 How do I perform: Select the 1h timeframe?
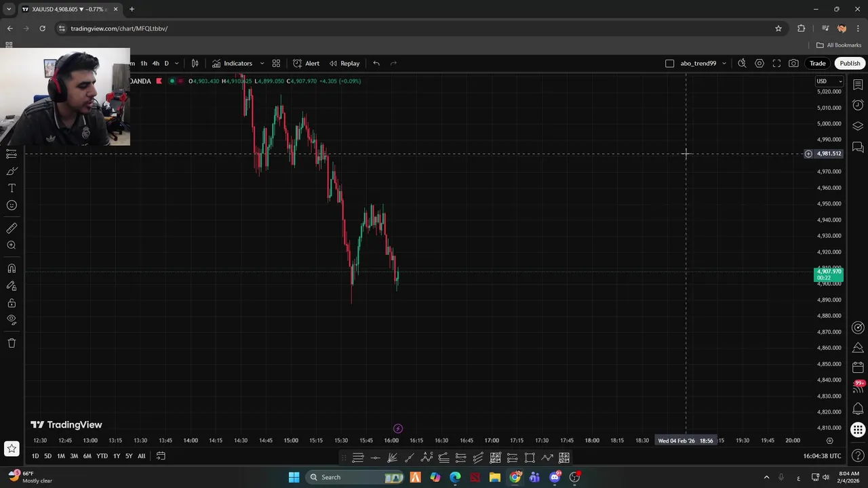144,63
